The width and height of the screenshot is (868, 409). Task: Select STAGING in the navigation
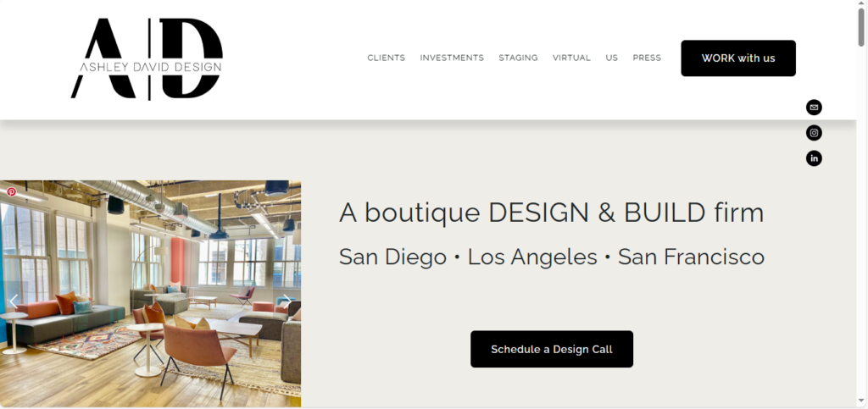(x=518, y=58)
